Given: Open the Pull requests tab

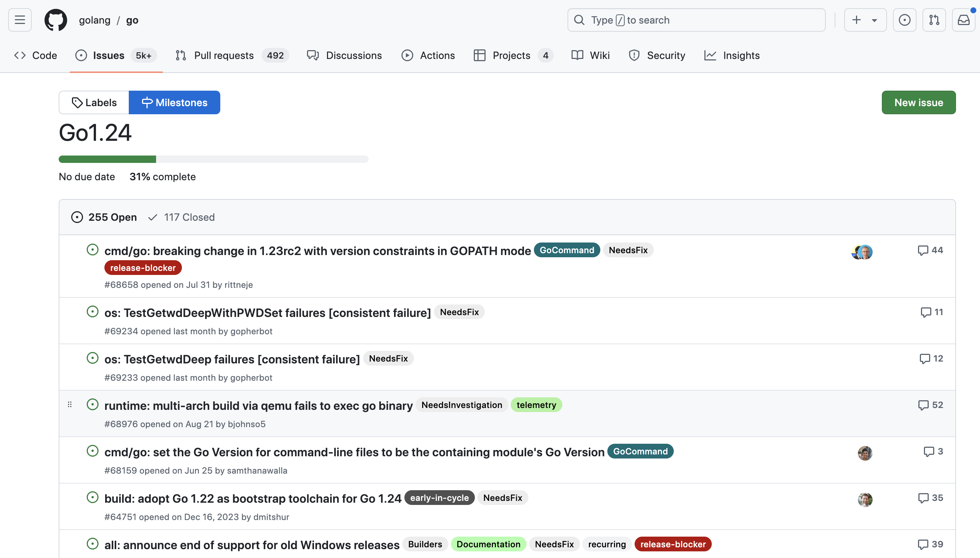Looking at the screenshot, I should pyautogui.click(x=232, y=56).
